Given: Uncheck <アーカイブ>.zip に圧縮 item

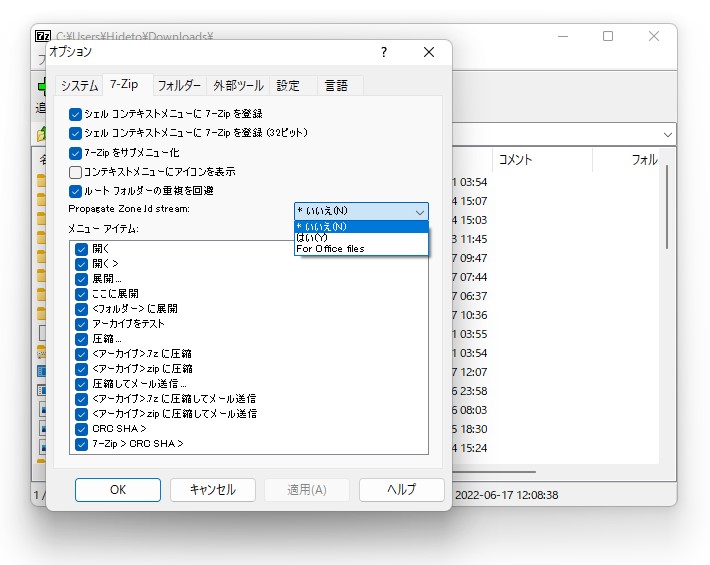Looking at the screenshot, I should pos(82,369).
